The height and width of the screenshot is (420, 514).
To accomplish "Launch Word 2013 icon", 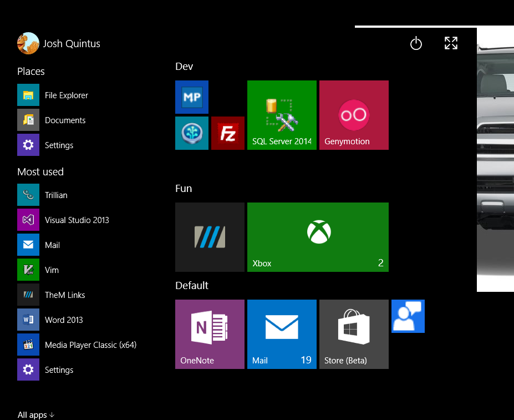I will pyautogui.click(x=28, y=320).
